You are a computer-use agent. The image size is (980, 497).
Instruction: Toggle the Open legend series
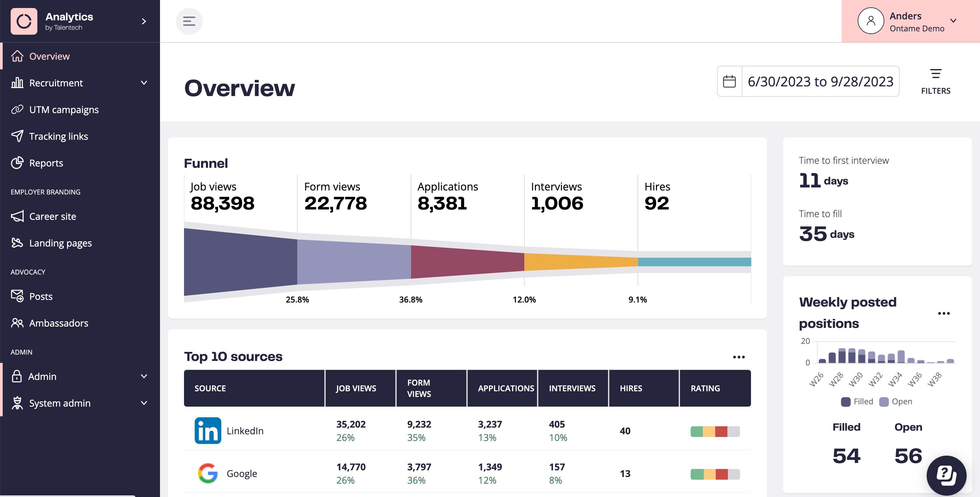pos(896,402)
